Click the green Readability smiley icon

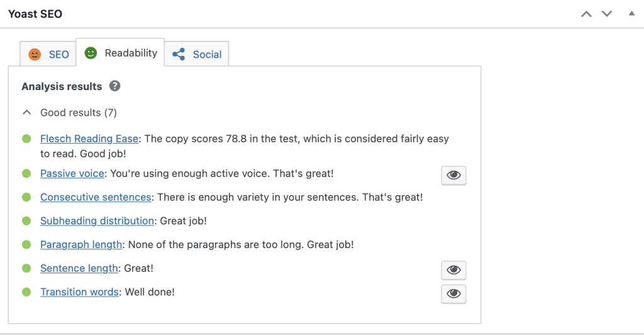click(x=91, y=53)
